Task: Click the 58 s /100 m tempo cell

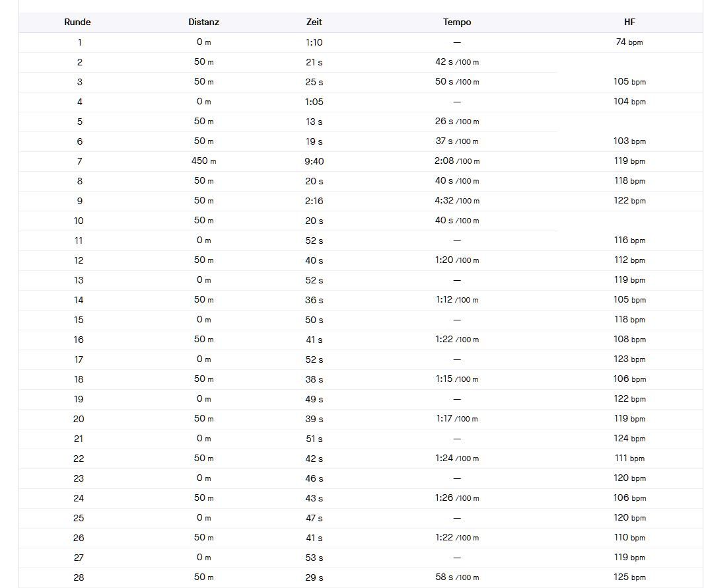Action: 457,577
